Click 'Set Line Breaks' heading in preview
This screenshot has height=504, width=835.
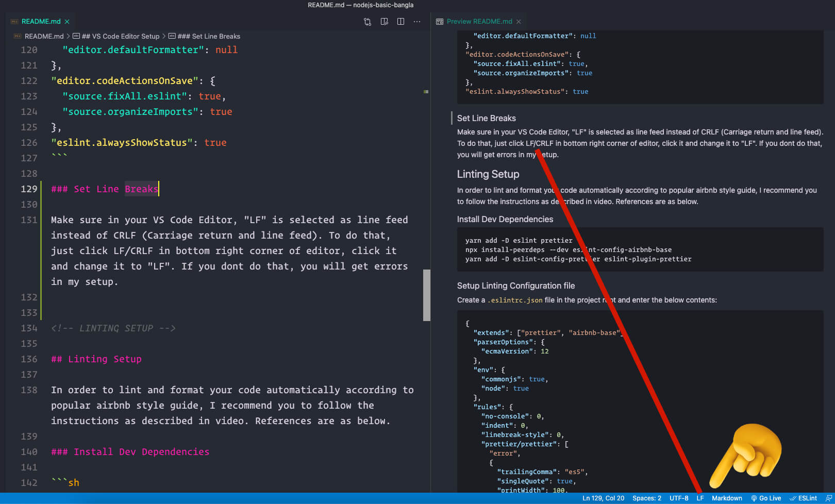[x=487, y=118]
